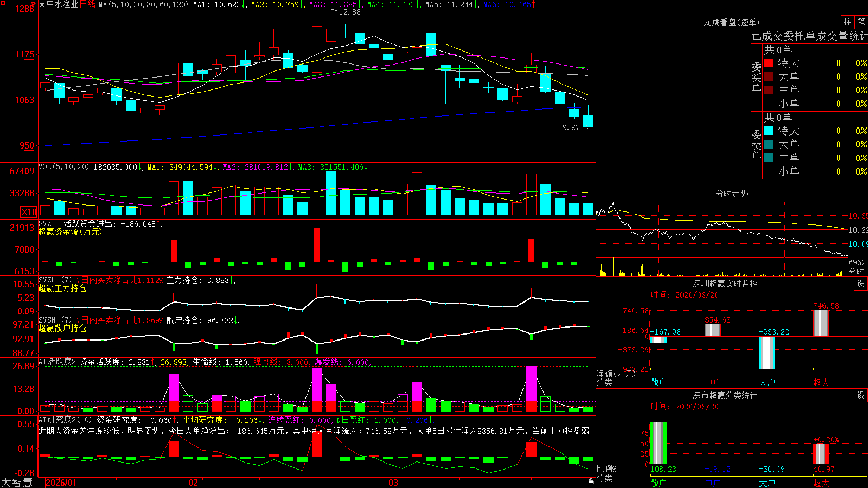This screenshot has width=868, height=488.
Task: Click the cyan 特大 sell-order swatch
Action: pyautogui.click(x=768, y=131)
